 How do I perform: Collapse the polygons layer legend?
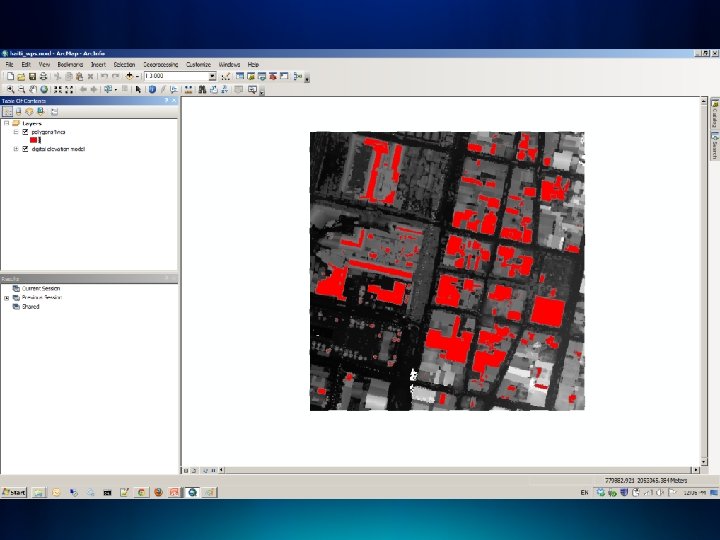point(16,132)
